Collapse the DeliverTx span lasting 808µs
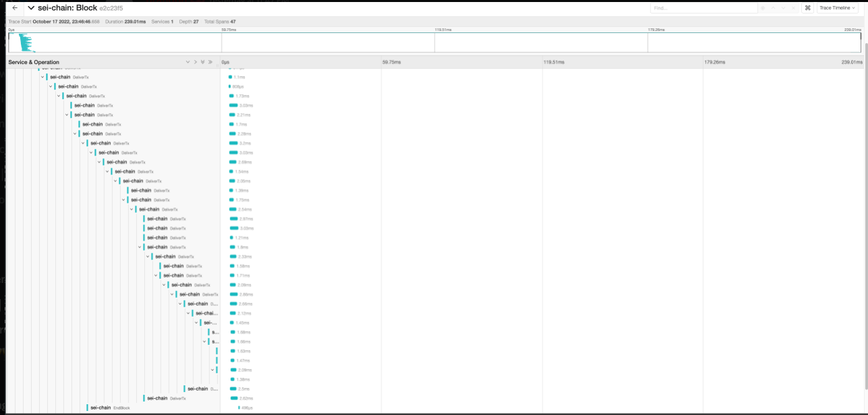 coord(51,86)
